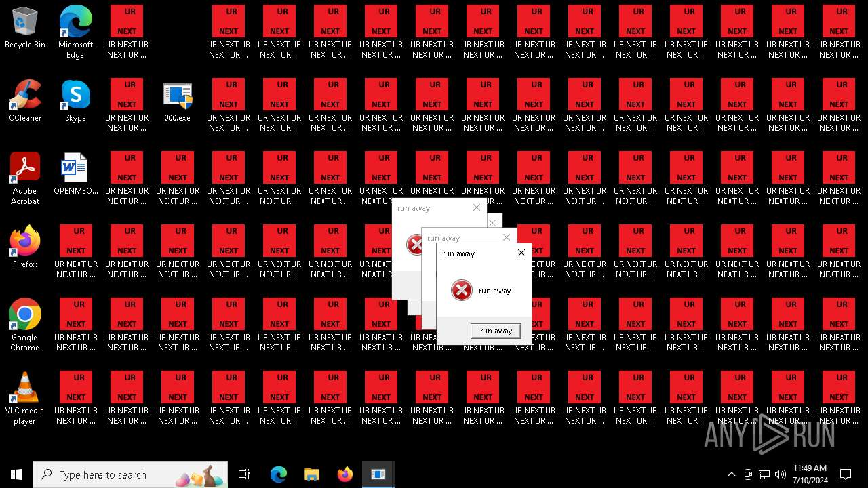The height and width of the screenshot is (488, 868).
Task: Select the CCleaner desktop shortcut
Action: (x=25, y=101)
